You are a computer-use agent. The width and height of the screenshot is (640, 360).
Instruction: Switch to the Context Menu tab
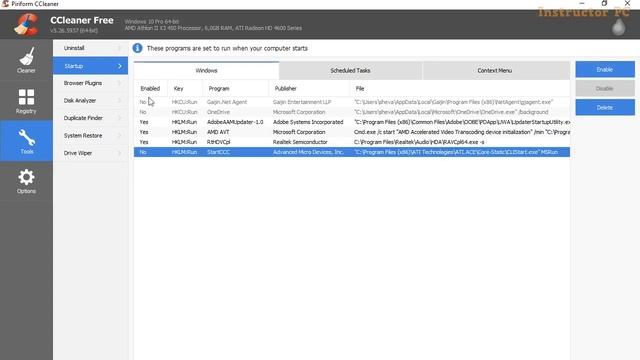496,71
